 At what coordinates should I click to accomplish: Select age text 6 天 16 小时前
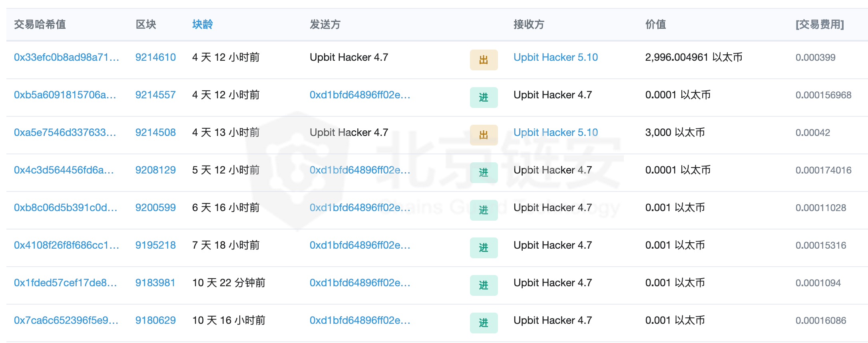click(226, 207)
